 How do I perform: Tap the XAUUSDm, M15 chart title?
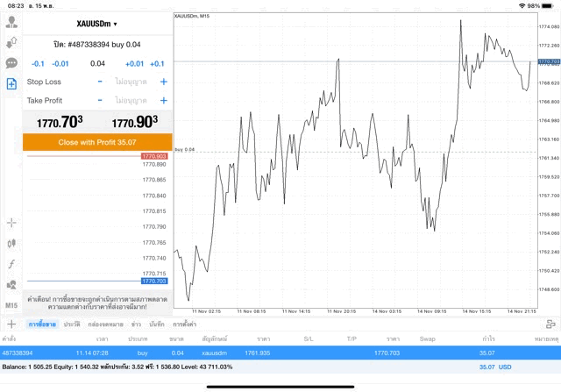192,16
